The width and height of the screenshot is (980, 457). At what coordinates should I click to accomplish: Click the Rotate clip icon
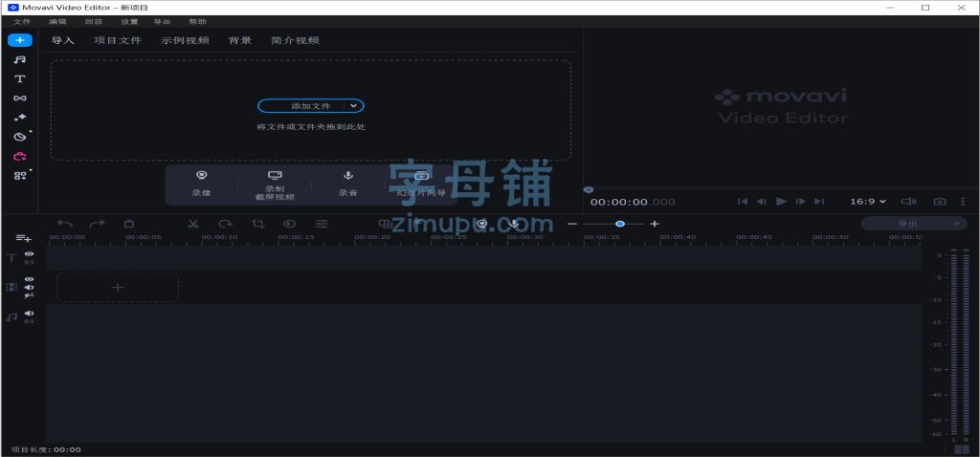tap(226, 224)
